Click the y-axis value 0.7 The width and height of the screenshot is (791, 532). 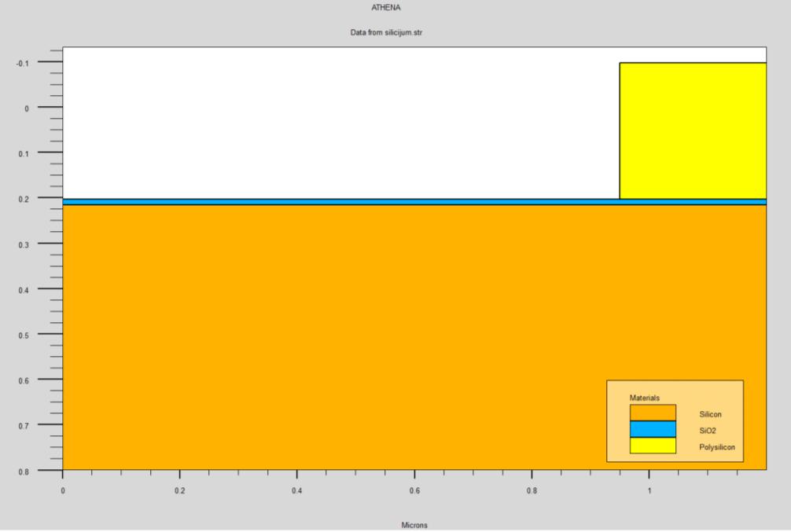click(x=24, y=426)
